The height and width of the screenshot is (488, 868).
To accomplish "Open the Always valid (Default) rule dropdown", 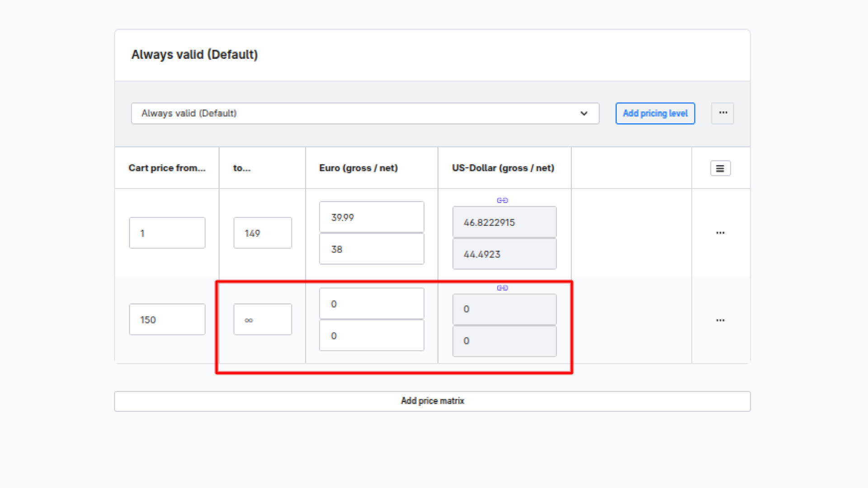I will pos(365,113).
